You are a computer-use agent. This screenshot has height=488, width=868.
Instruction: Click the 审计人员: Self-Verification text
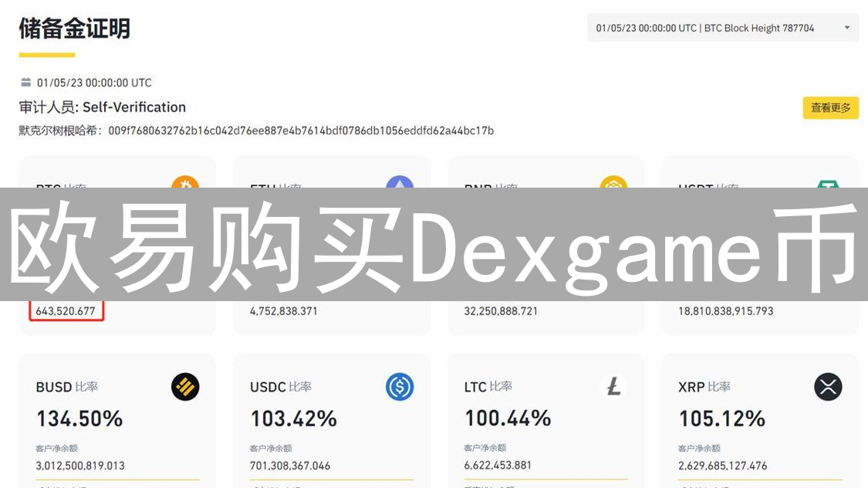(103, 107)
